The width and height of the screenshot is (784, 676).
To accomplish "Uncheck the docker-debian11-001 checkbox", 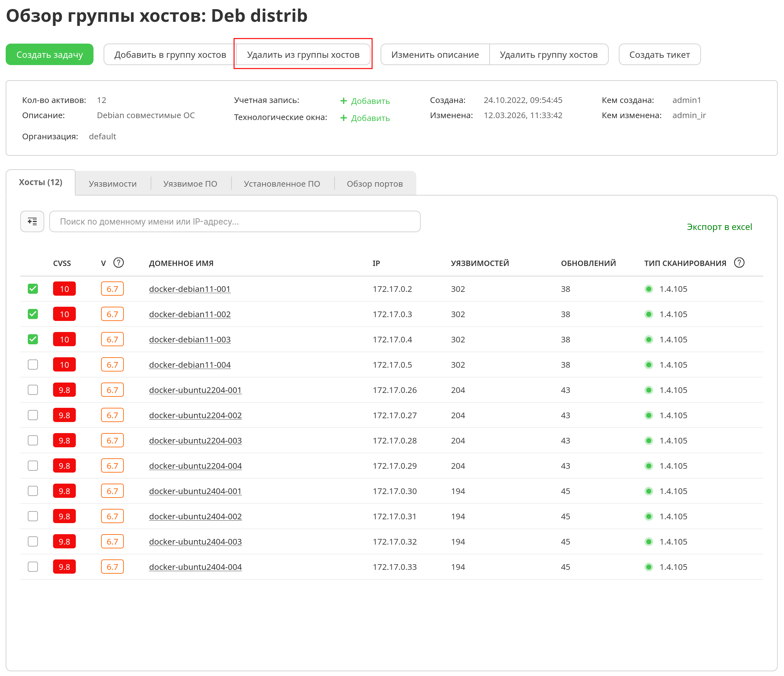I will (33, 289).
